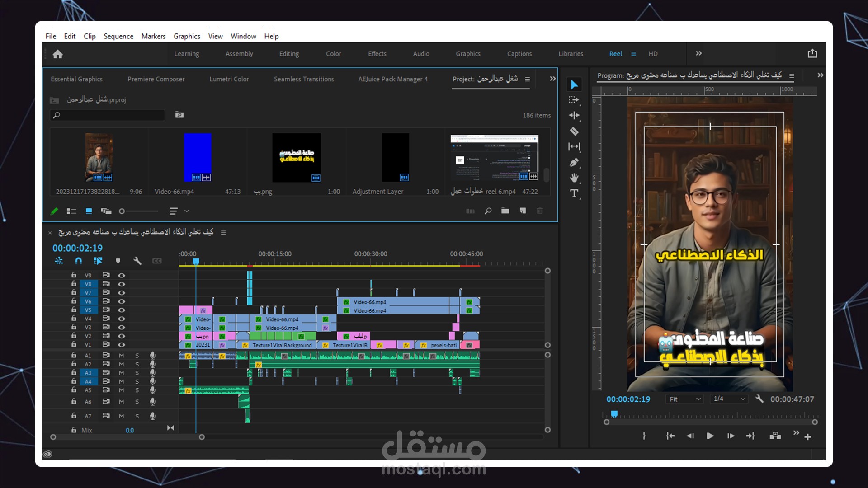
Task: Open the Fit zoom level dropdown
Action: [x=684, y=399]
